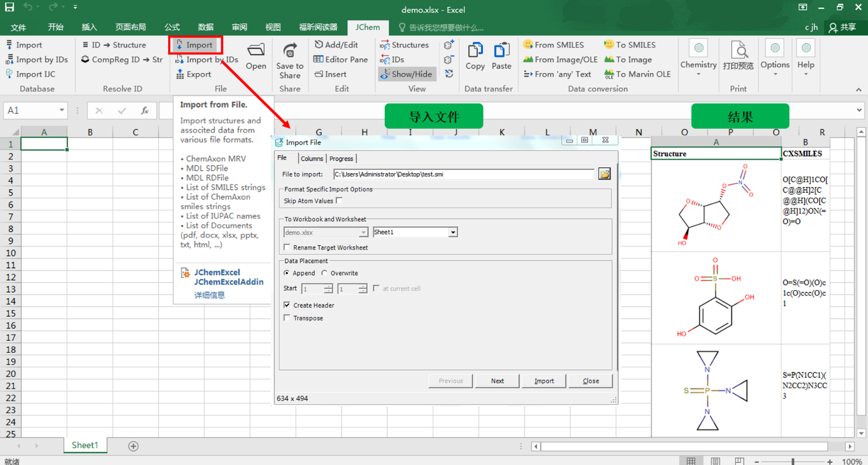This screenshot has height=465, width=868.
Task: Enable Rename Target Worksheet checkbox
Action: click(287, 247)
